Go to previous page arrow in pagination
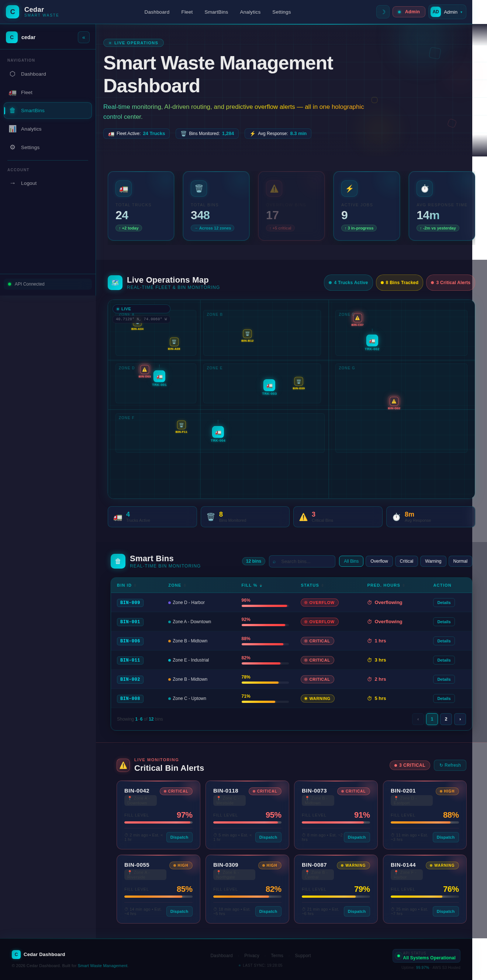 pos(418,719)
